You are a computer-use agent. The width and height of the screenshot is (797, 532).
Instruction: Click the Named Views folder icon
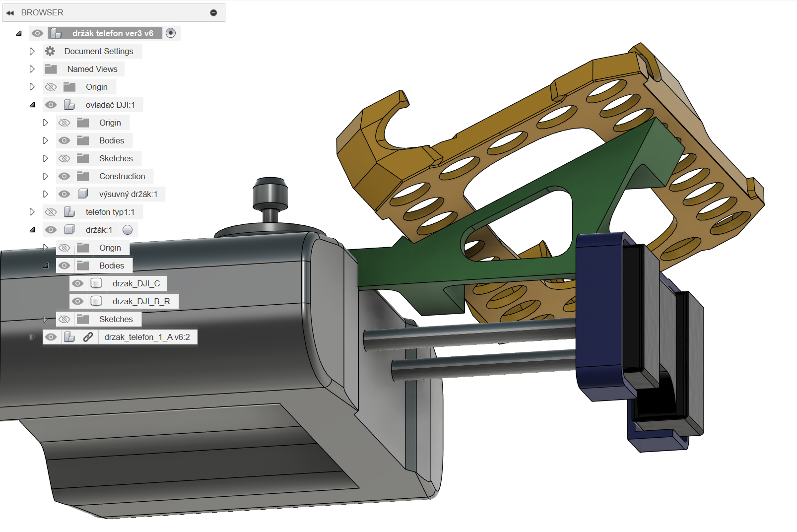(51, 69)
